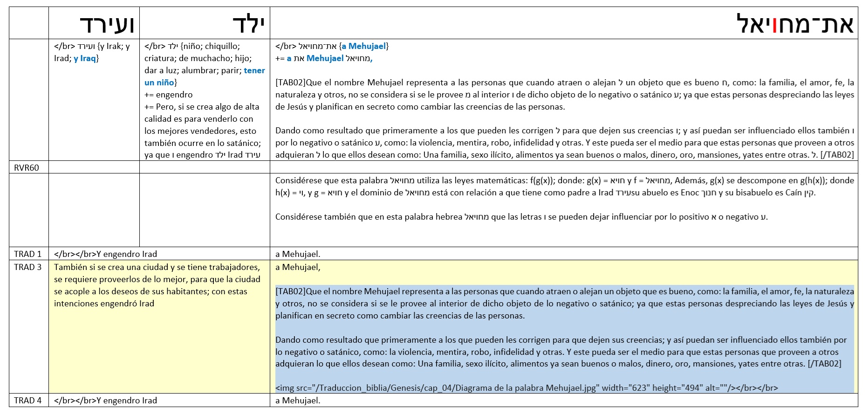Click the "+= engendro" line in the ילד column

[x=168, y=95]
